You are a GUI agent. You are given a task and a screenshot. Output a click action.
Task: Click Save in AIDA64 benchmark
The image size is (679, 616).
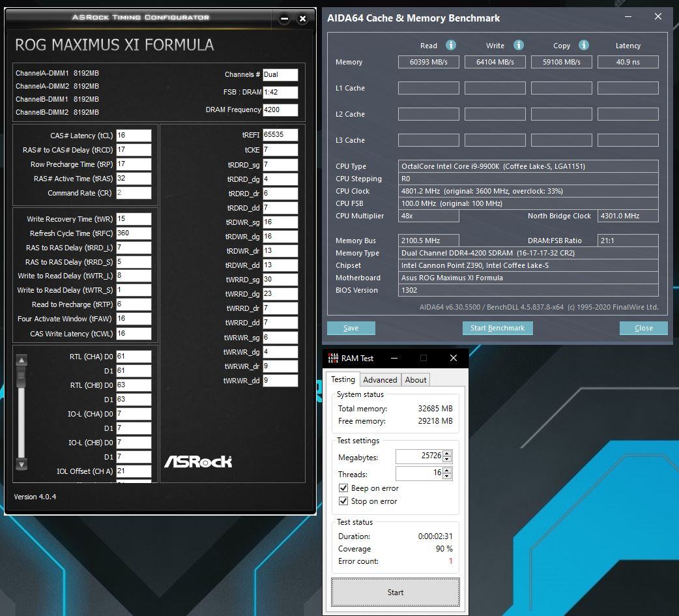351,328
